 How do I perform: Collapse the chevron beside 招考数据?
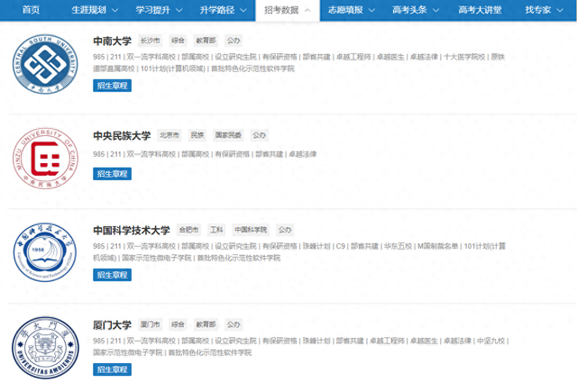coord(307,10)
